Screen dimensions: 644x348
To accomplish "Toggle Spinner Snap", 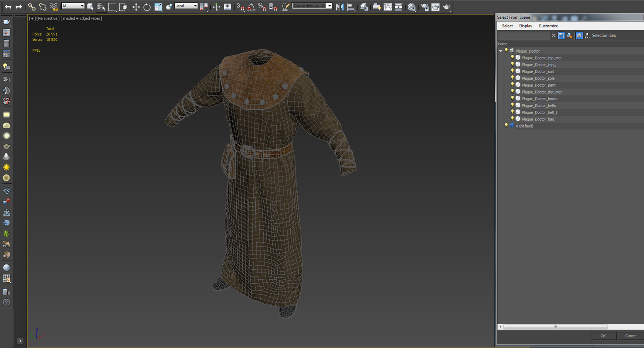I will click(273, 7).
